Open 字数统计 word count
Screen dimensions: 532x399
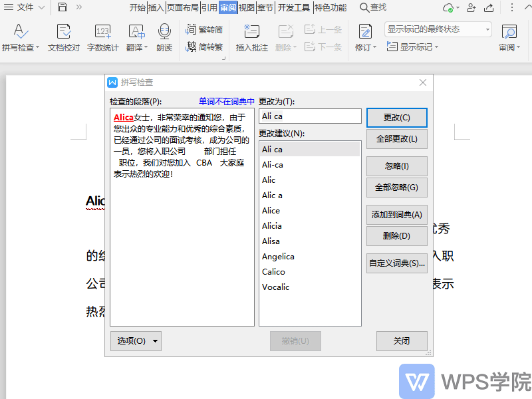click(x=103, y=37)
